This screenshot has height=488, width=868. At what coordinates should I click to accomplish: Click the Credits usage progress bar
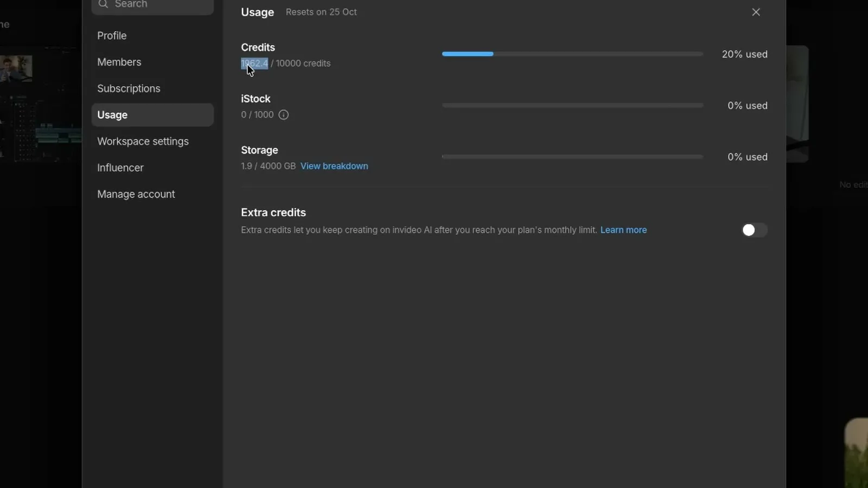point(572,54)
